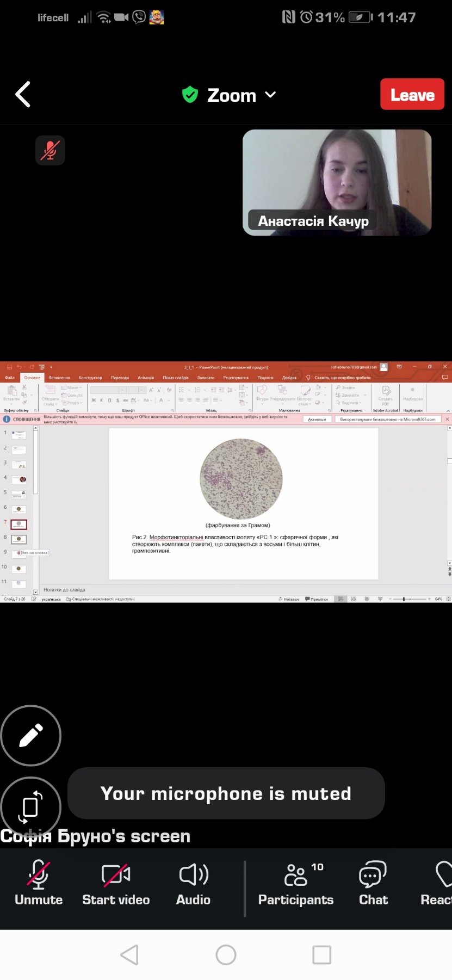Expand the Zoom meeting title dropdown
Image resolution: width=452 pixels, height=980 pixels.
coord(270,95)
